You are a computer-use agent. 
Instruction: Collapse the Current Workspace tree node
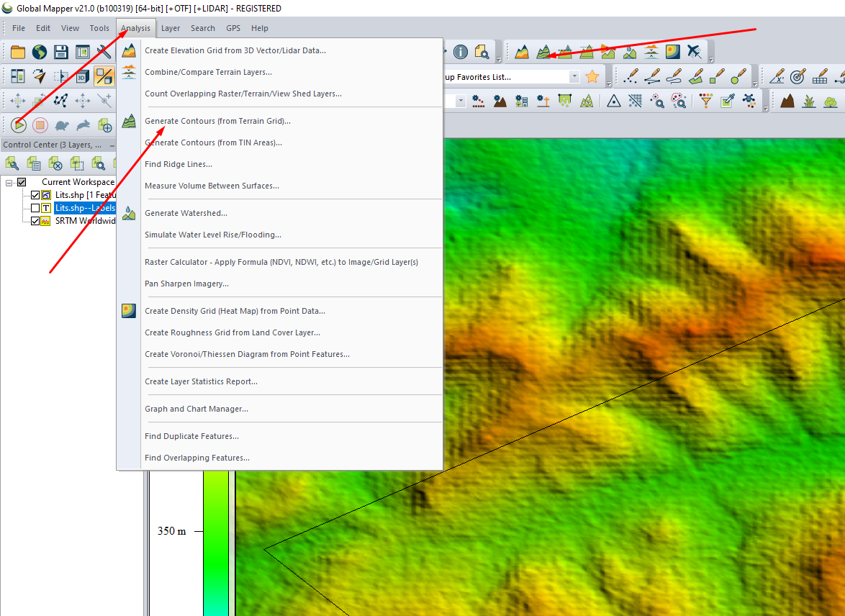pos(9,183)
